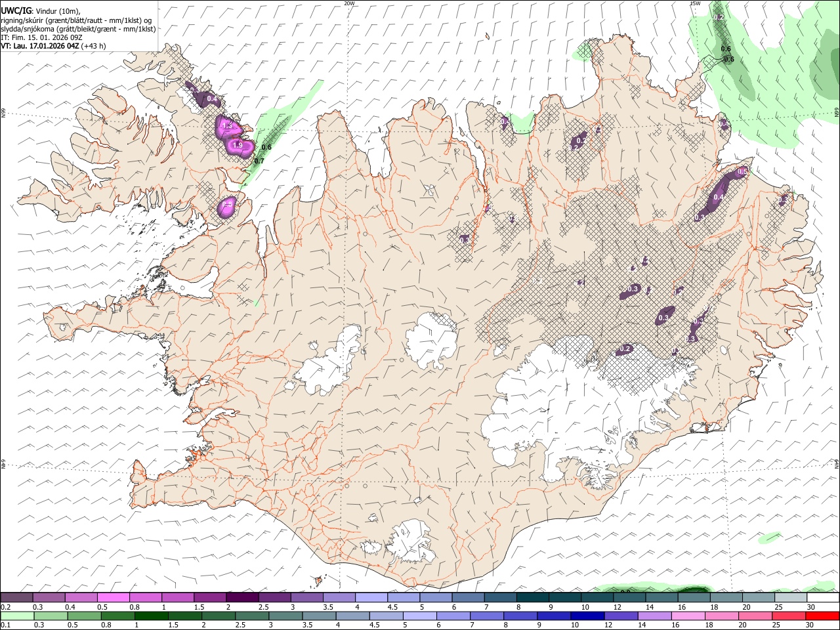Click the 1.3 precipitation value in the Westfjords

click(227, 125)
